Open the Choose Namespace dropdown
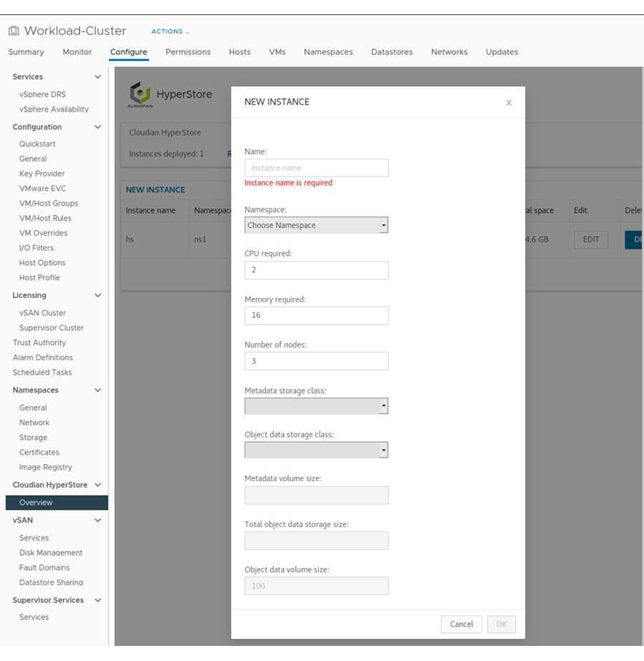Image resolution: width=644 pixels, height=661 pixels. [317, 225]
